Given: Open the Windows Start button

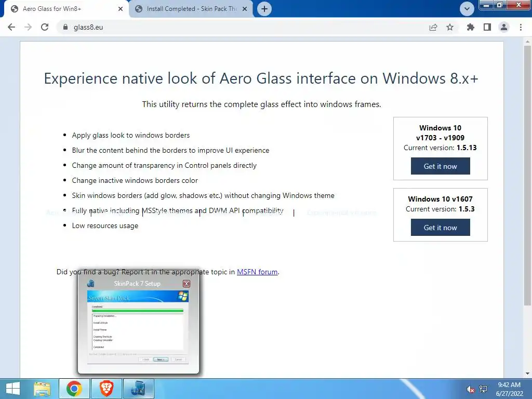Looking at the screenshot, I should [13, 389].
